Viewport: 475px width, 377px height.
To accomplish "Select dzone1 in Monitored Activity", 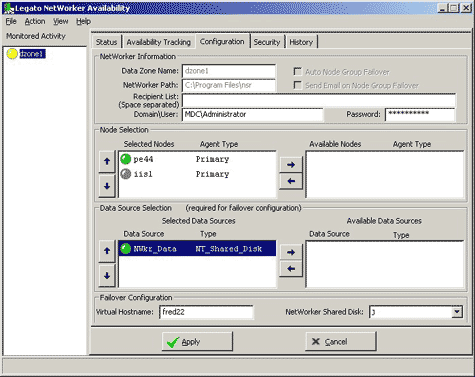I will click(32, 54).
